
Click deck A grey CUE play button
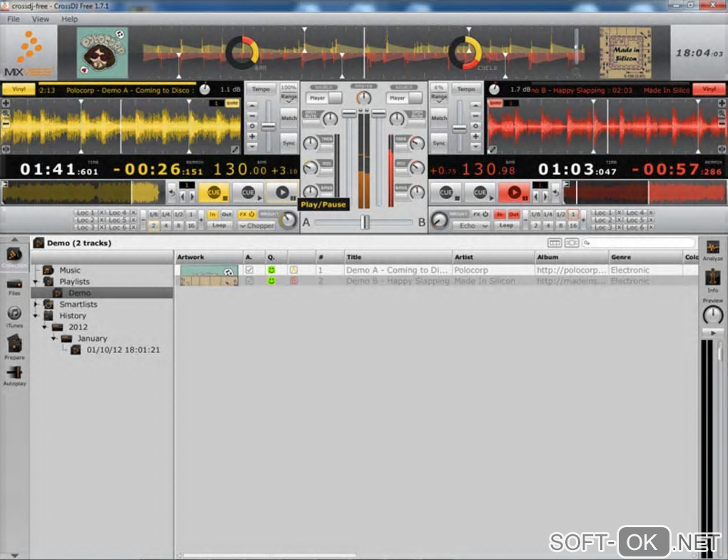point(248,193)
